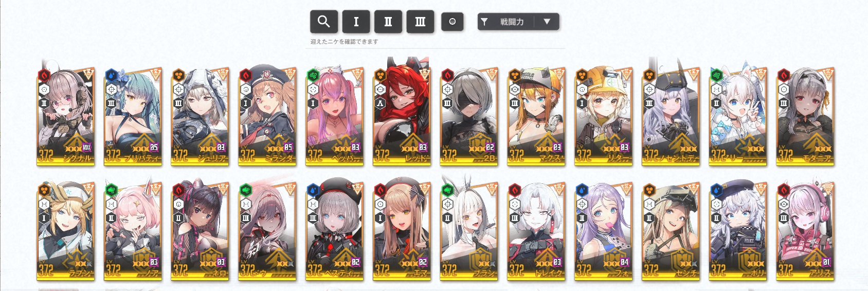Click the wind element icon on ペッパー
The height and width of the screenshot is (291, 868).
[313, 75]
